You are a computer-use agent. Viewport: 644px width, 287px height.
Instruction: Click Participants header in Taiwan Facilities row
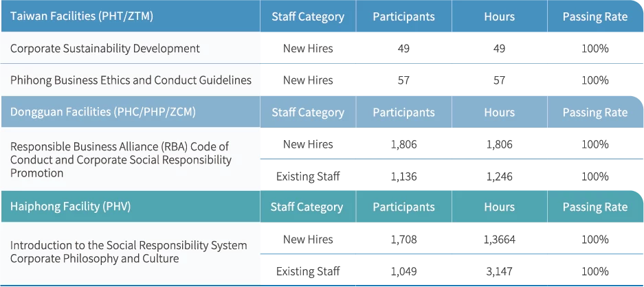(x=403, y=17)
